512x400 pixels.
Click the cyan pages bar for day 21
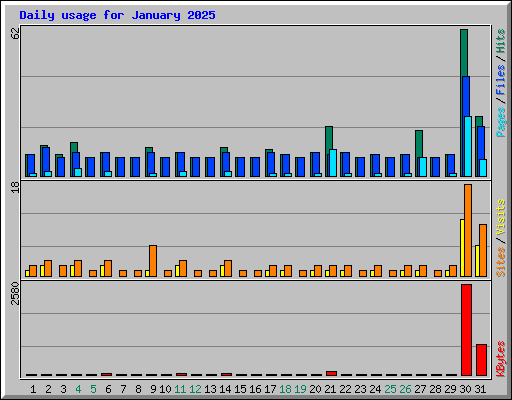[333, 163]
